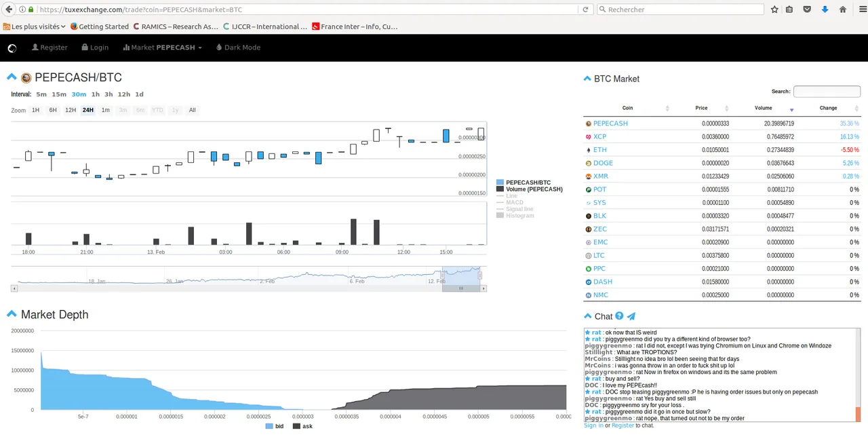Collapse the Market Depth panel chevron
The image size is (868, 437).
12,313
